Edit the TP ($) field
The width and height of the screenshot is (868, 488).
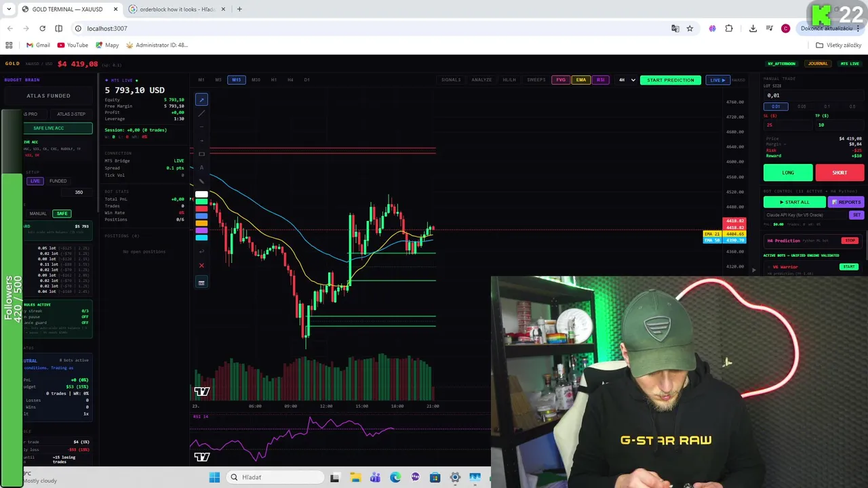point(840,125)
